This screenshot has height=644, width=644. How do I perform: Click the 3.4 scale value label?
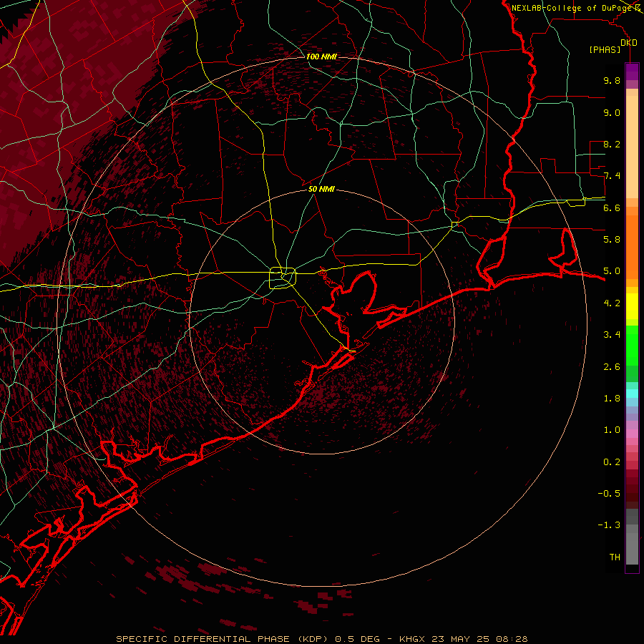(x=612, y=335)
